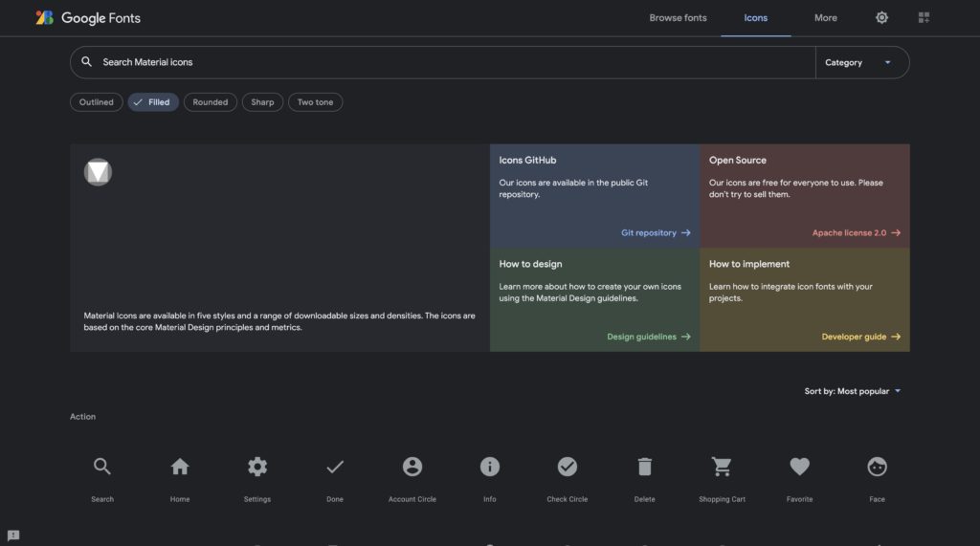Select the Delete trash icon
Viewport: 980px width, 546px height.
click(644, 466)
